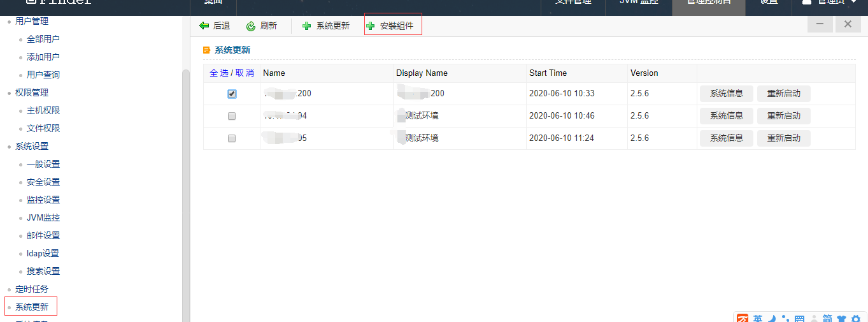868x322 pixels.
Task: Click 重新启动 for the 10:46 row
Action: (784, 116)
